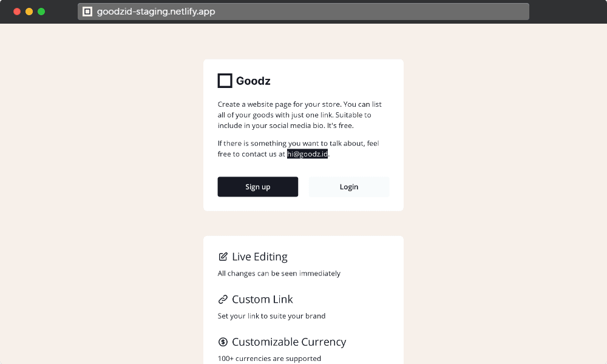This screenshot has width=607, height=364.
Task: Click the Goodz square logo icon
Action: (x=225, y=81)
